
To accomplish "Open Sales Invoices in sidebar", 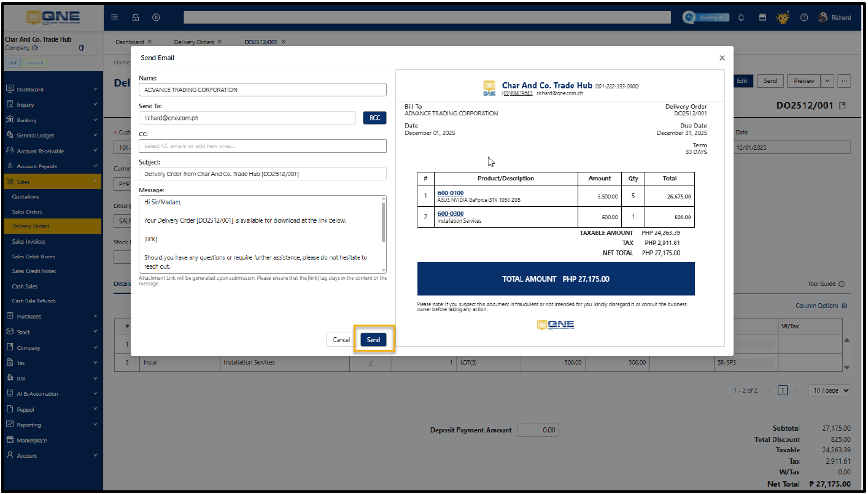I will (29, 242).
